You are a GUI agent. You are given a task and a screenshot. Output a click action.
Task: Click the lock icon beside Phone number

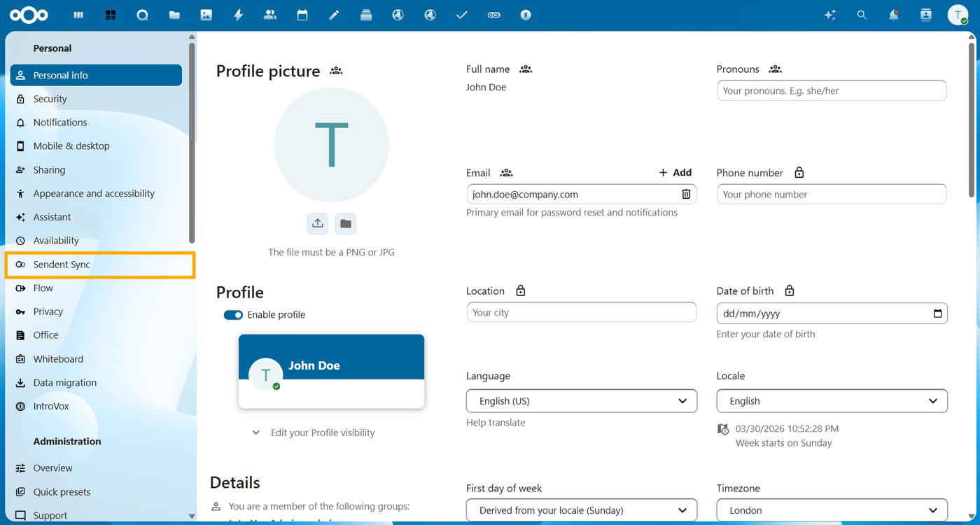(x=799, y=173)
